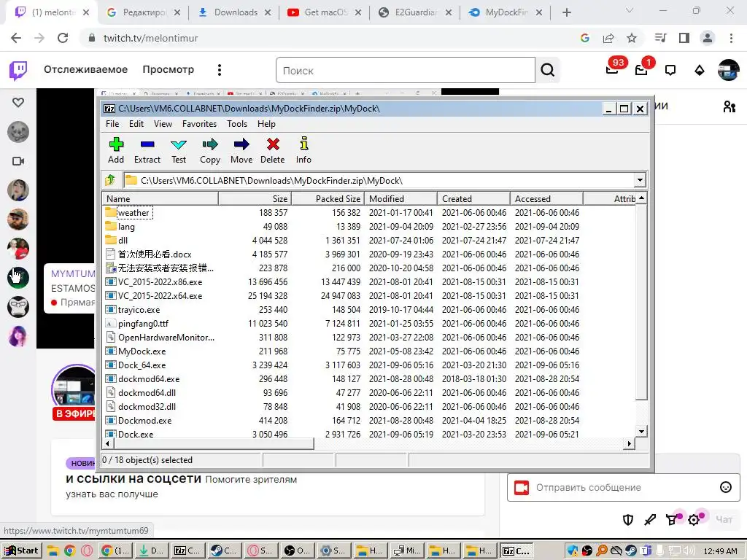Click the Twitch search magnifier button
747x560 pixels.
548,71
